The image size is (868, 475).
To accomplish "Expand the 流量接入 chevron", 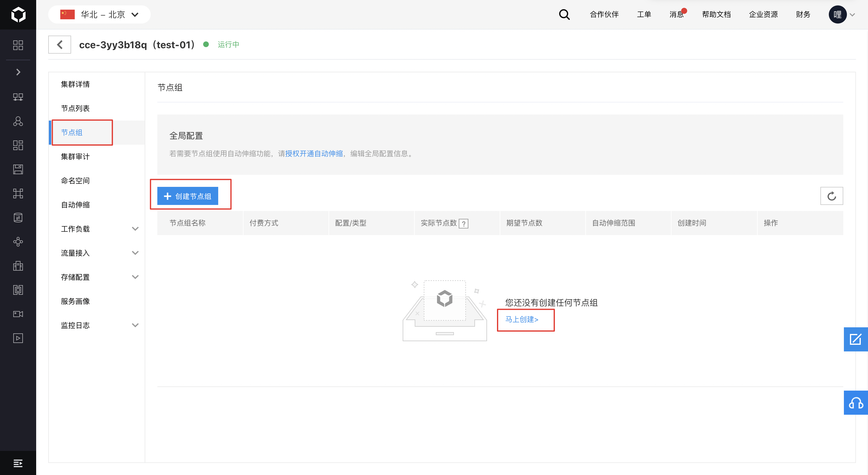I will [135, 253].
